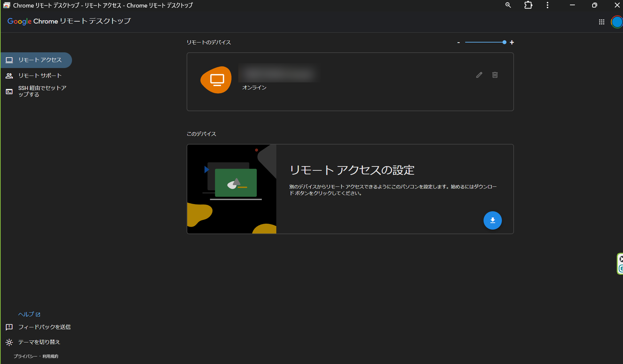Click the feedback exclamation icon
623x364 pixels.
pyautogui.click(x=9, y=327)
